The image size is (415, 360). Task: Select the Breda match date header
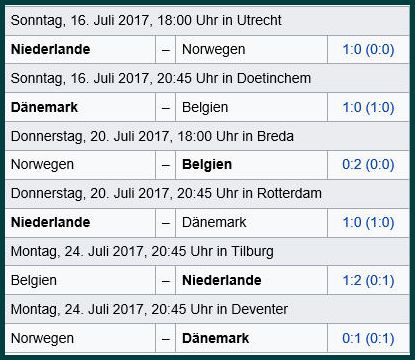[x=207, y=136]
